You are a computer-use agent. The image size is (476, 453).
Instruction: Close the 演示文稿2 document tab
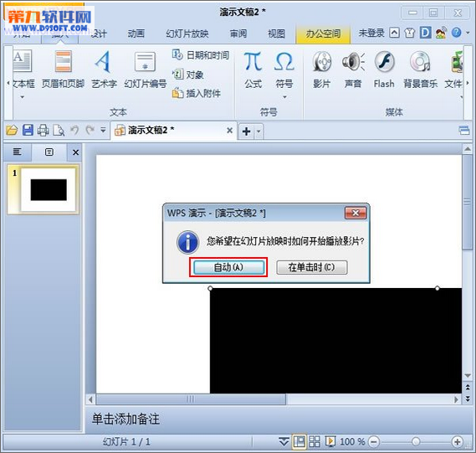click(x=229, y=131)
